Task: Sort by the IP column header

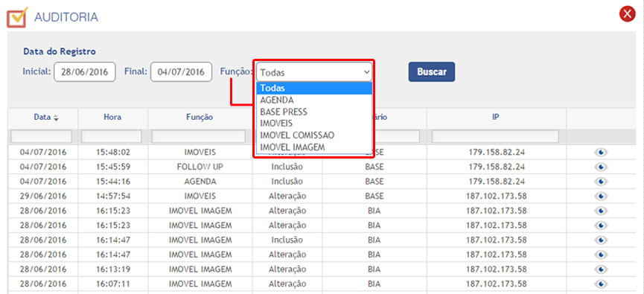Action: 496,118
